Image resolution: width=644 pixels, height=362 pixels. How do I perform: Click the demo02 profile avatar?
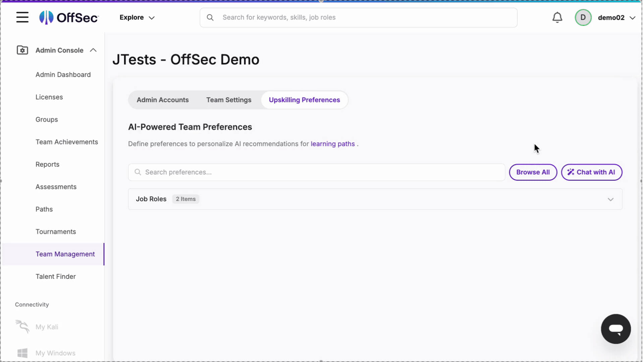583,17
